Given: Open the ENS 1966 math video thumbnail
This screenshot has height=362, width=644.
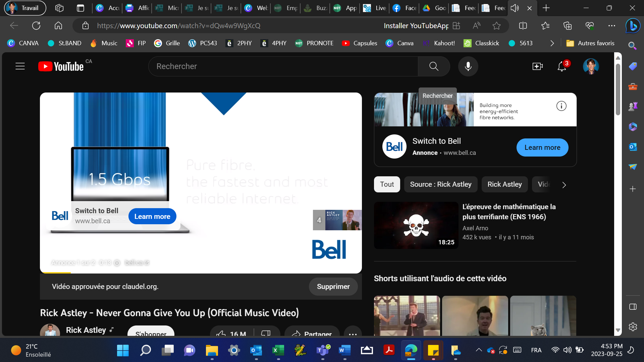Looking at the screenshot, I should (x=416, y=225).
